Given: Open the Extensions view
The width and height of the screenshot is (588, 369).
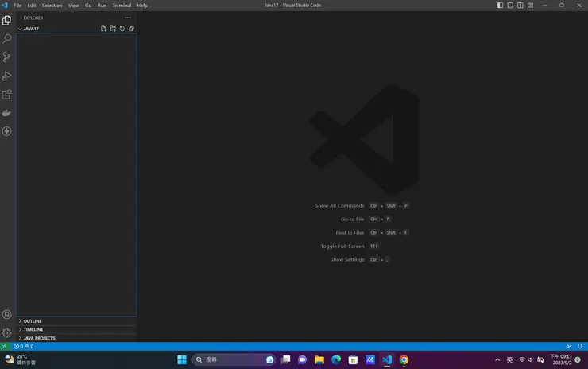Looking at the screenshot, I should pos(6,94).
